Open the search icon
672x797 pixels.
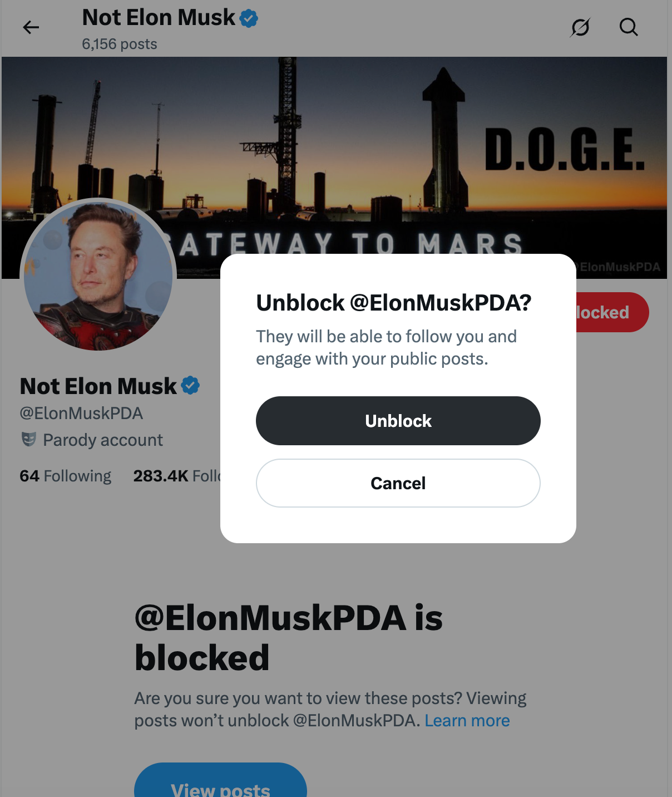(x=629, y=27)
